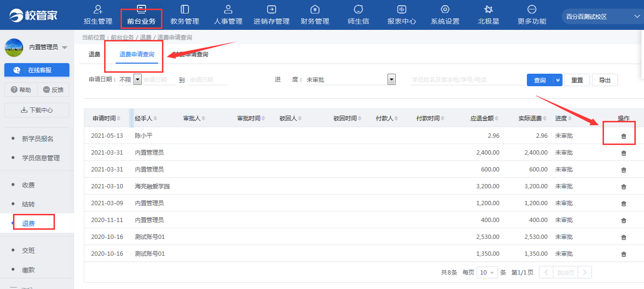Open 教务管理 module in top navigation
Screen dimensions: 644x289
tap(185, 15)
